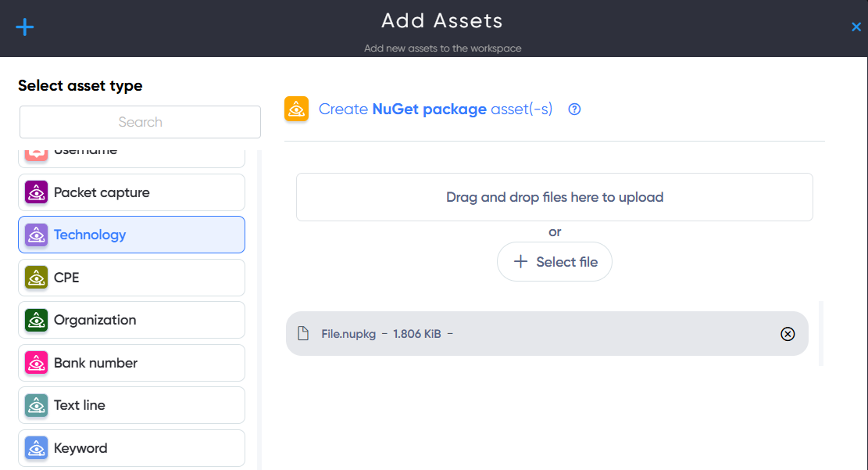Click the drag and drop upload area

coord(555,197)
